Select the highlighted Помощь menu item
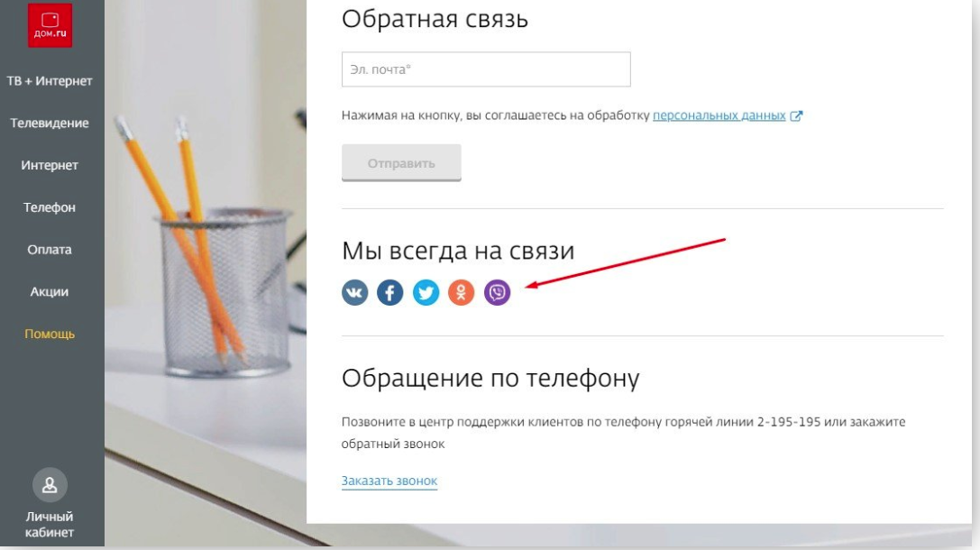Viewport: 980px width, 550px height. pyautogui.click(x=50, y=334)
